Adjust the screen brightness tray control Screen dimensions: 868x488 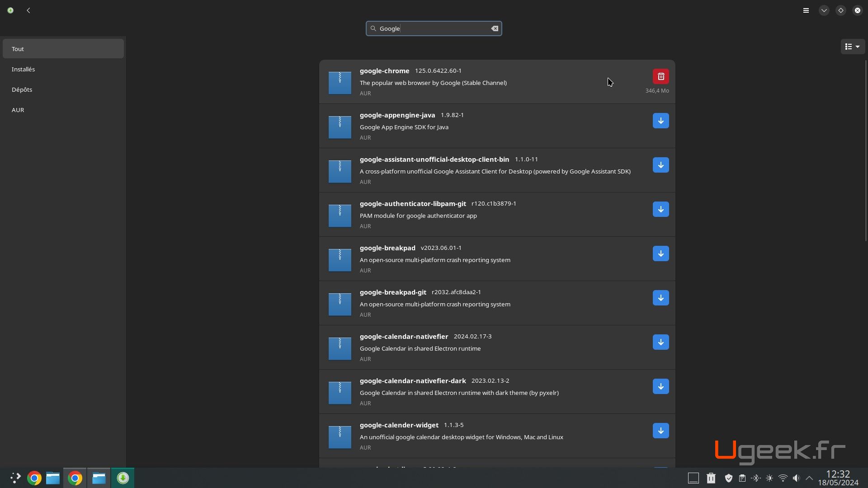tap(769, 478)
